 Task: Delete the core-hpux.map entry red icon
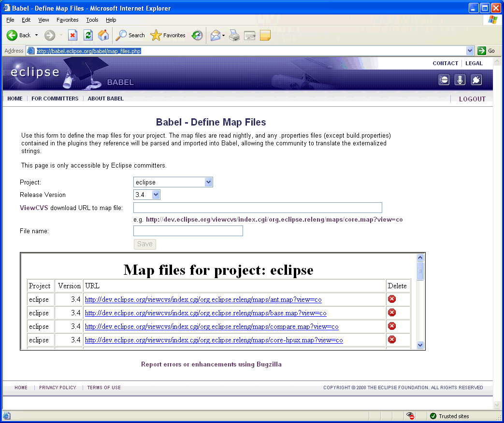[x=392, y=339]
